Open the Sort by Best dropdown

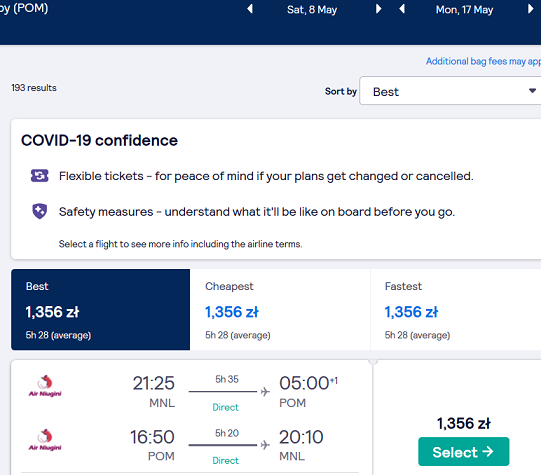pos(450,91)
